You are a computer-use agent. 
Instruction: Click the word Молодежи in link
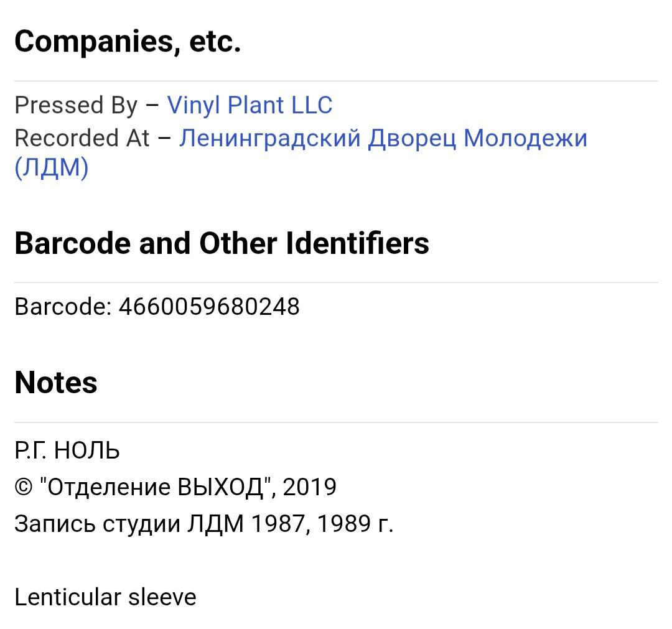coord(525,138)
